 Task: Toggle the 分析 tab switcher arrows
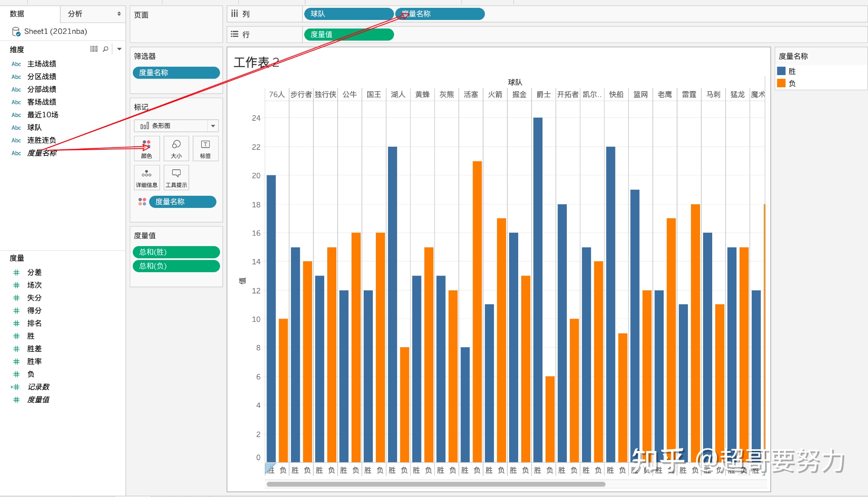click(x=119, y=14)
